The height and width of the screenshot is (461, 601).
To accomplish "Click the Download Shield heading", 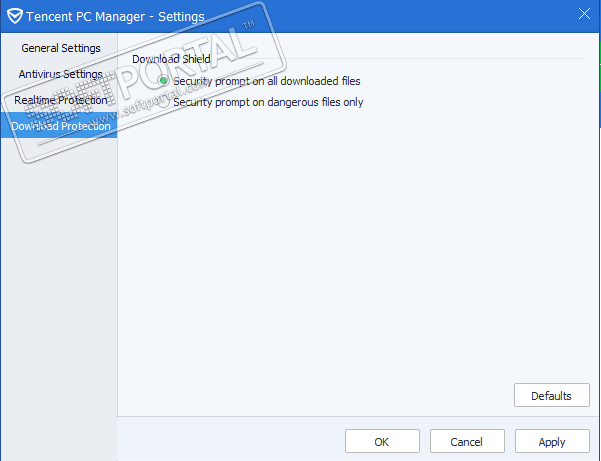I will pos(171,59).
